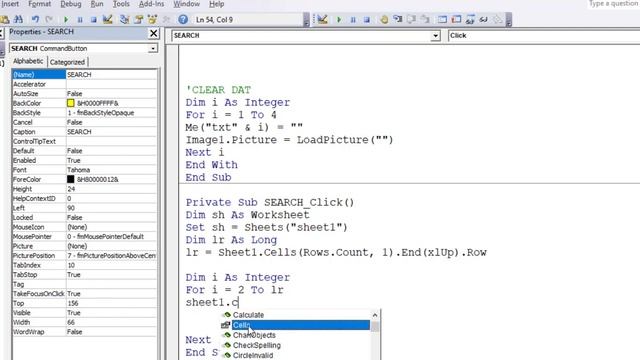The width and height of the screenshot is (640, 360).
Task: Open the SEARCH object dropdown above code
Action: [x=436, y=36]
